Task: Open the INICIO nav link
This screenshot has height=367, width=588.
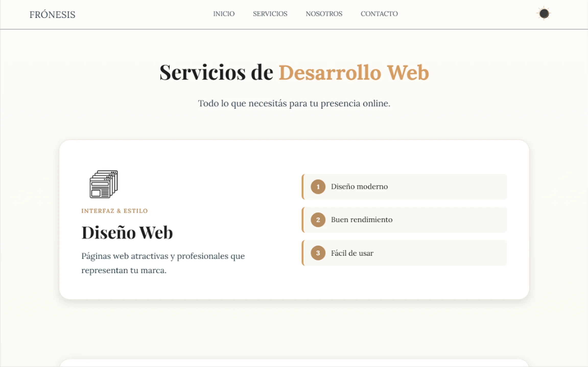Action: point(224,14)
